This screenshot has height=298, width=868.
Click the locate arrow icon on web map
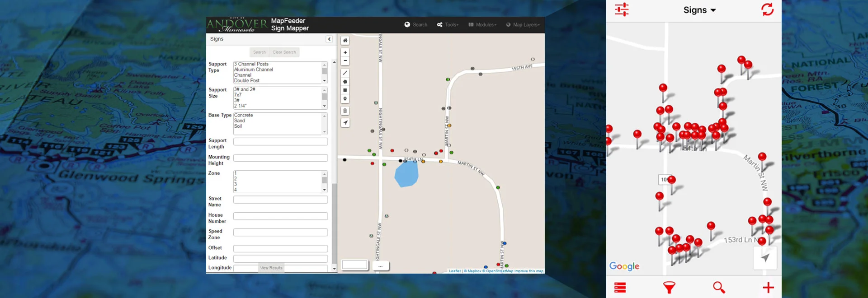[x=345, y=123]
